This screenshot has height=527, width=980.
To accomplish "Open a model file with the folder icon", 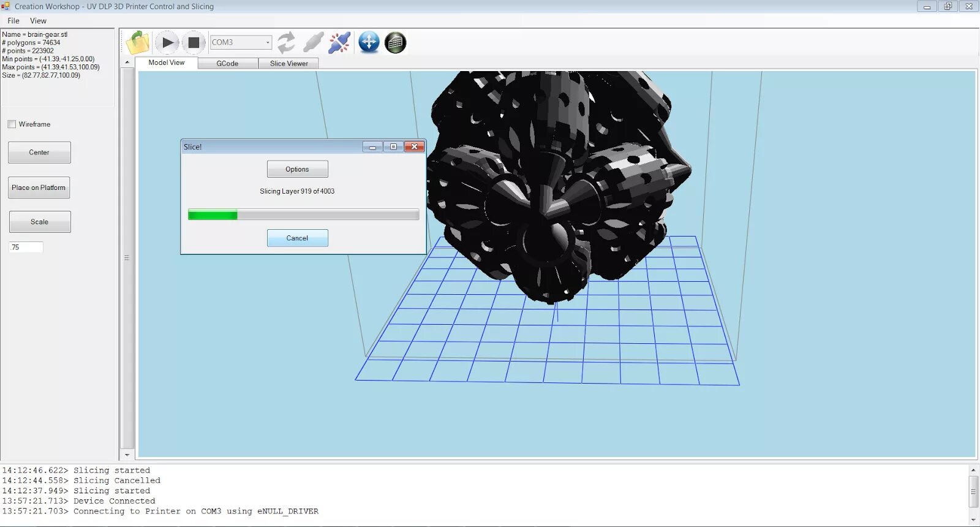I will click(x=138, y=43).
